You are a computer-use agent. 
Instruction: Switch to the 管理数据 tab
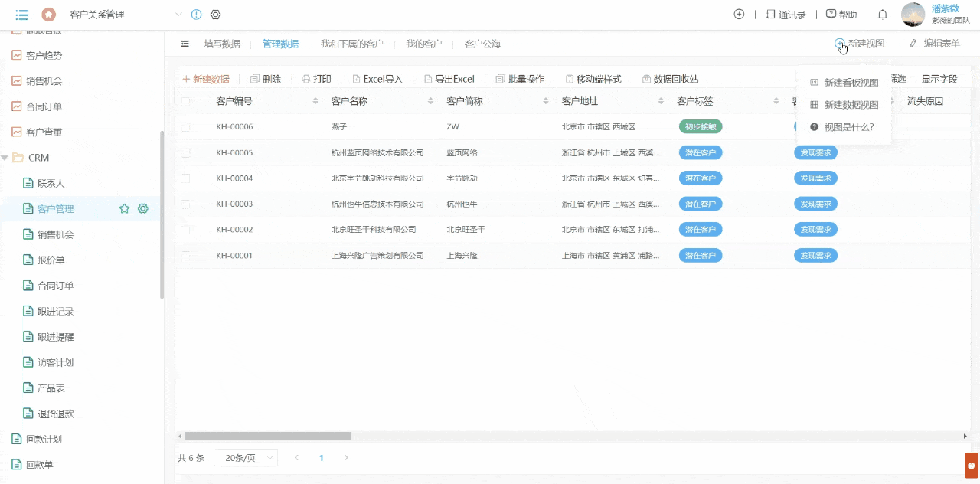pyautogui.click(x=280, y=44)
